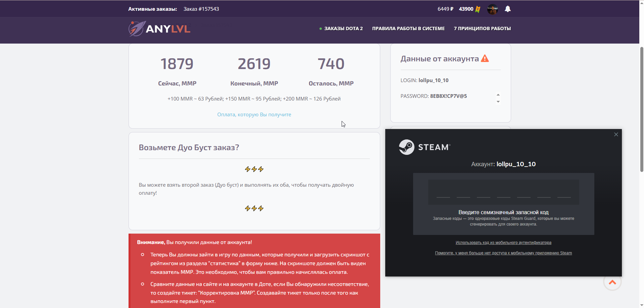The height and width of the screenshot is (308, 644).
Task: Click Введите семизначный запасной код text
Action: click(x=503, y=212)
